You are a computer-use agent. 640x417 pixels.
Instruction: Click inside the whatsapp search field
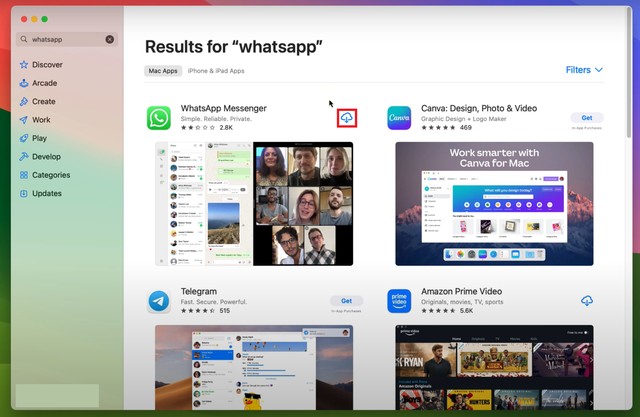click(x=67, y=39)
